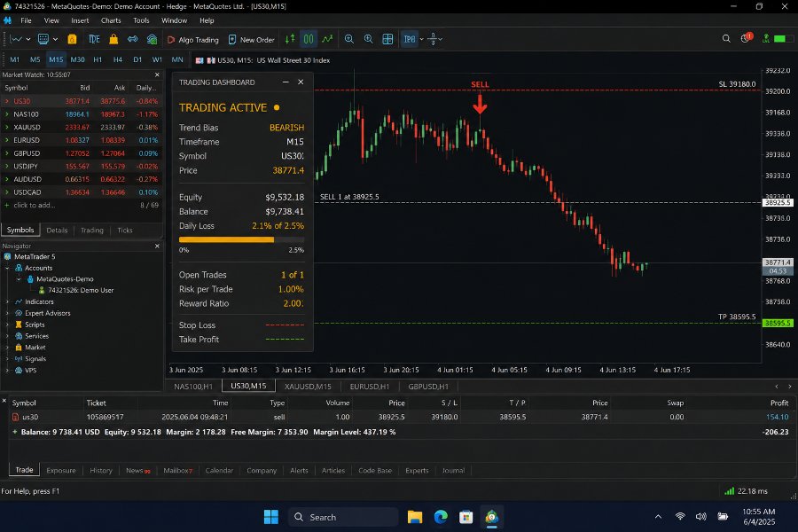
Task: Click the first chart zoom magnifier icon
Action: click(x=349, y=39)
